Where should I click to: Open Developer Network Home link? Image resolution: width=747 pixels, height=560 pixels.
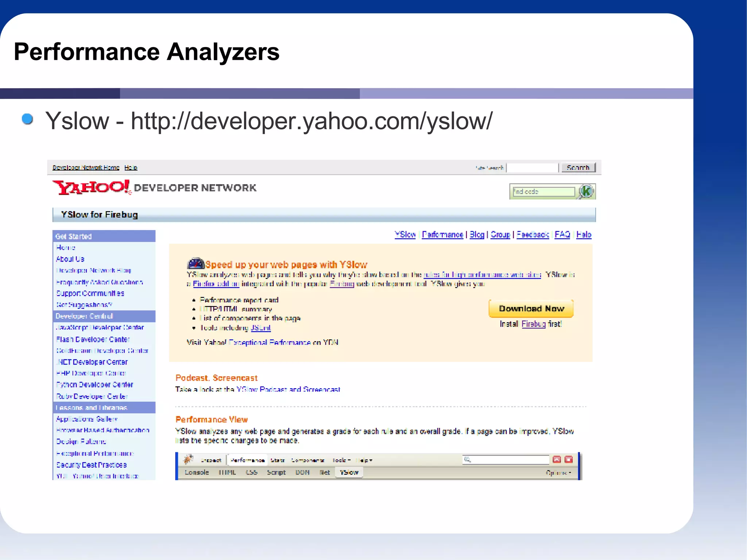pyautogui.click(x=86, y=167)
